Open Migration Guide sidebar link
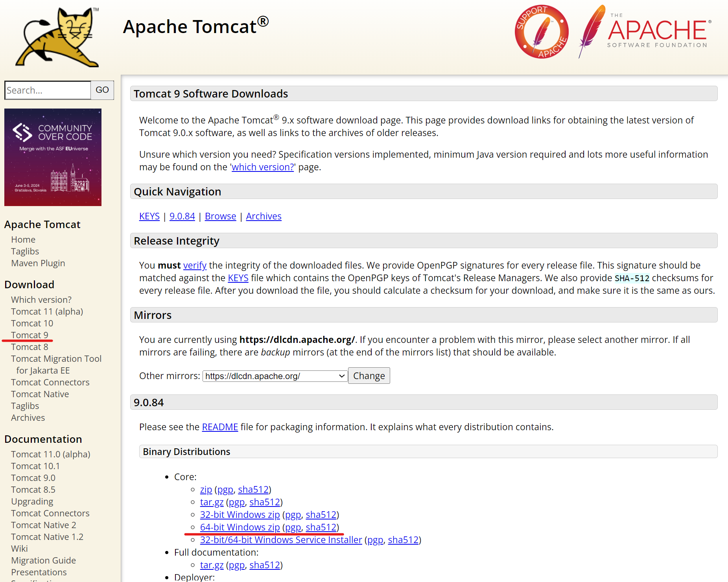 point(44,560)
